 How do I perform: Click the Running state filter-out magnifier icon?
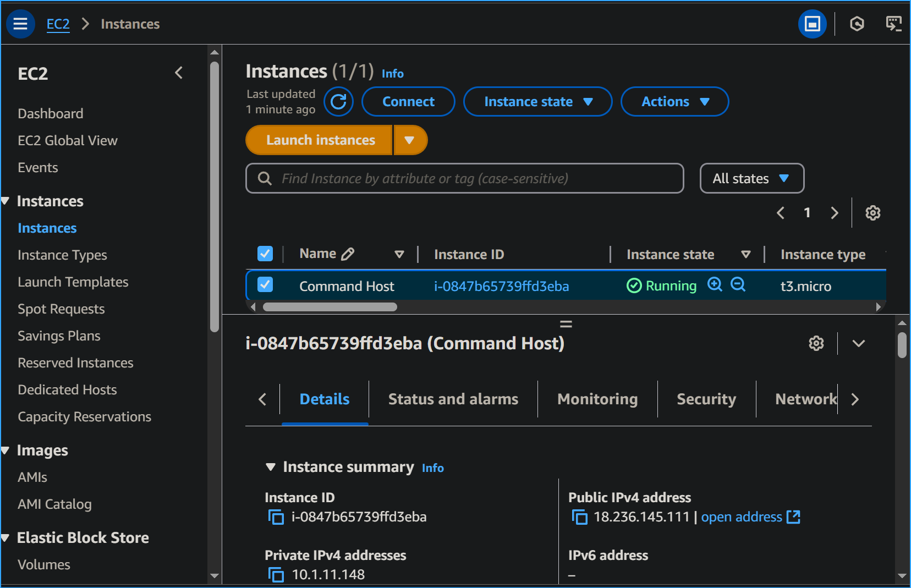(738, 285)
